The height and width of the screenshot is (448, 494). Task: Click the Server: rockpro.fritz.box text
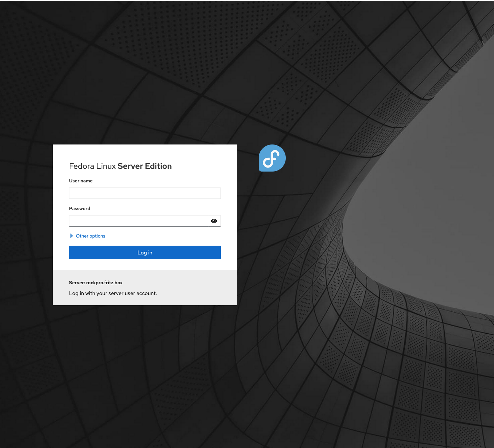click(x=96, y=283)
